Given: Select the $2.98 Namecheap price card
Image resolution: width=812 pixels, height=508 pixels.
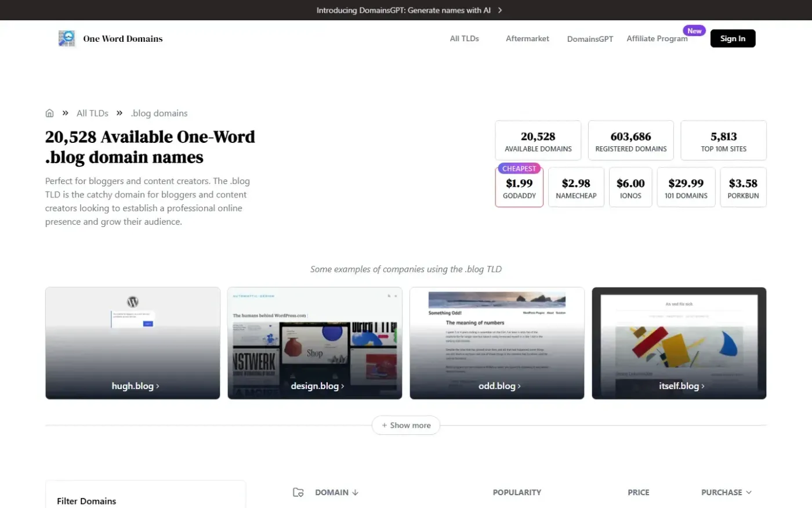Looking at the screenshot, I should (576, 187).
